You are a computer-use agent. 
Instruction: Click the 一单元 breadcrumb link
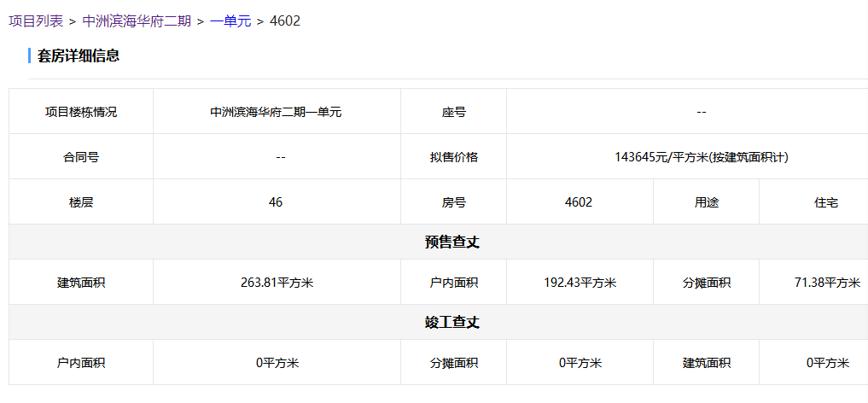pyautogui.click(x=230, y=20)
